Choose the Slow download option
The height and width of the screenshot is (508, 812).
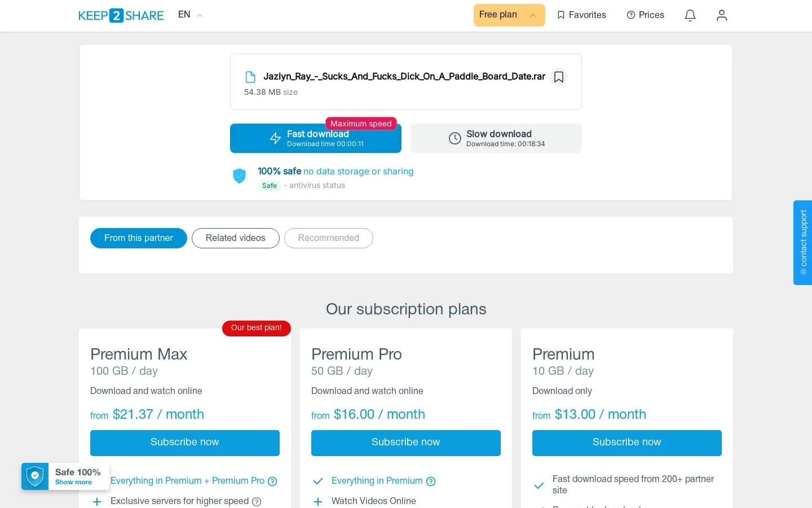tap(496, 138)
